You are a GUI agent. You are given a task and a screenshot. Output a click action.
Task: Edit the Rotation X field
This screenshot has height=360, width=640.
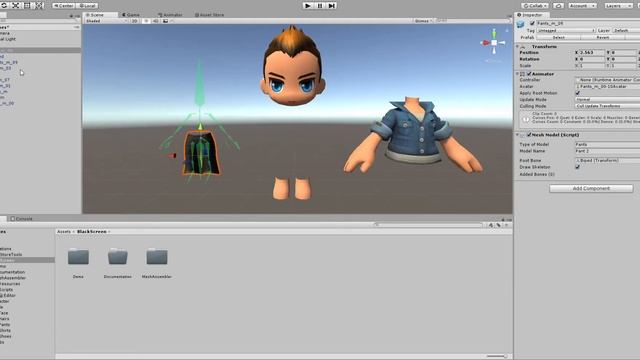pos(592,59)
